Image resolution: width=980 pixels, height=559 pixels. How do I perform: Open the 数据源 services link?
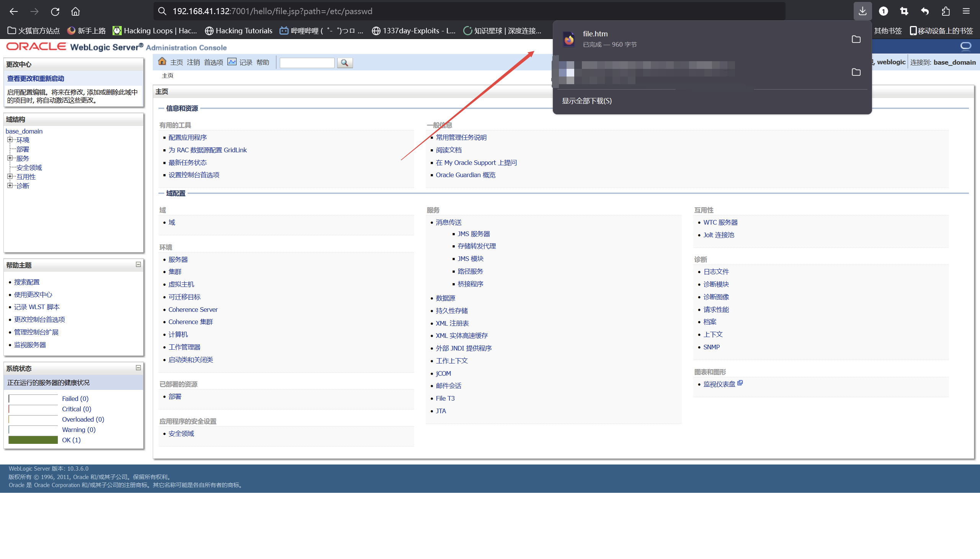tap(445, 298)
